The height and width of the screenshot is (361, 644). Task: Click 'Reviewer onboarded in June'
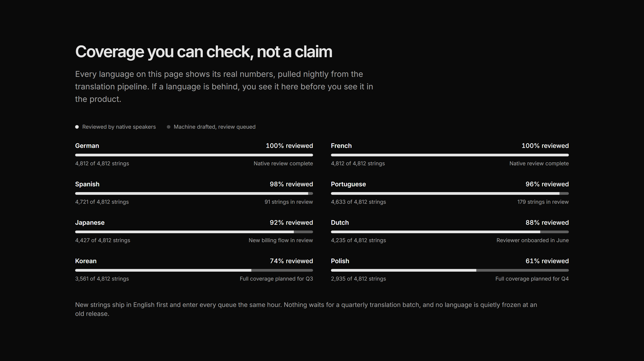pos(532,240)
